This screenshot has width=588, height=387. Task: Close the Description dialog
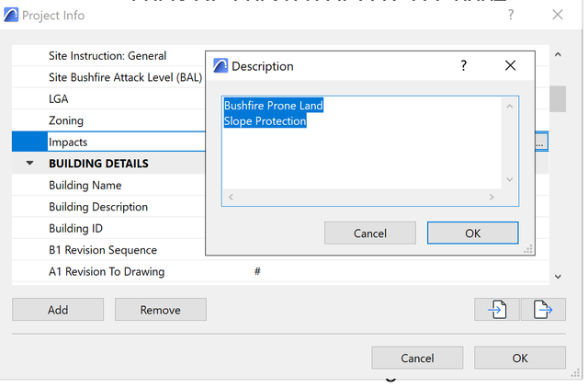tap(511, 65)
